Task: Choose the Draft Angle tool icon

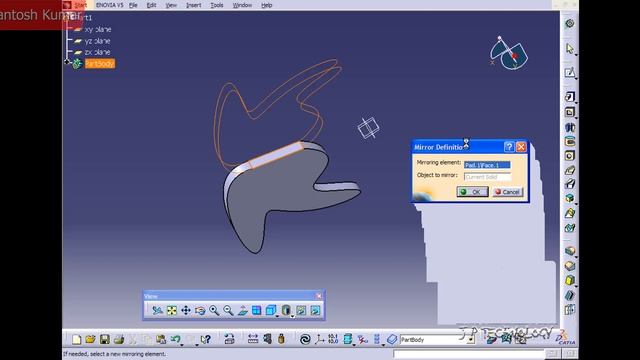Action: point(570,280)
